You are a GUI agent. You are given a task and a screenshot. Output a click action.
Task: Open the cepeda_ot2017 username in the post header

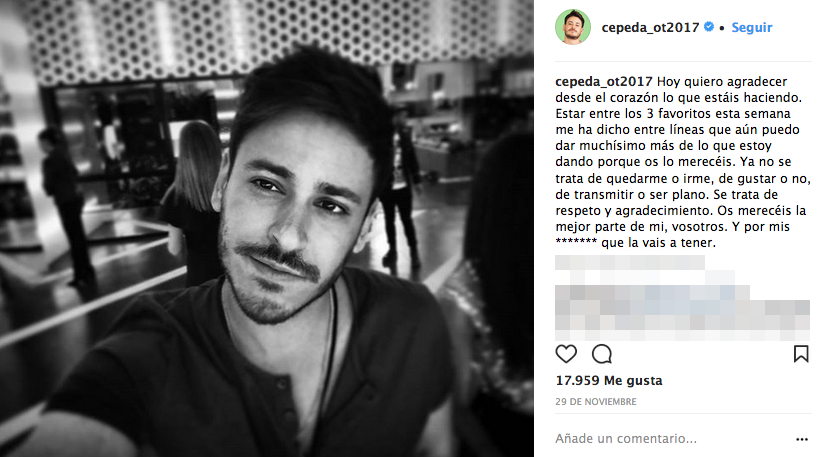650,27
